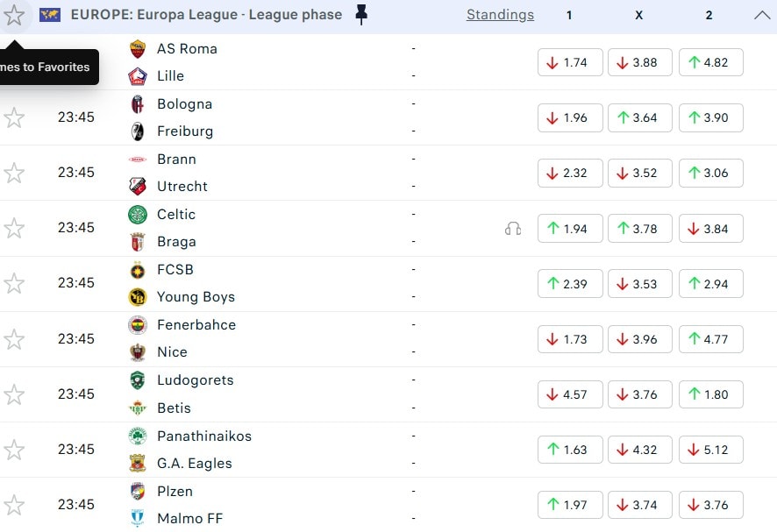Toggle favorite star for Ludogorets vs Betis

pos(14,394)
